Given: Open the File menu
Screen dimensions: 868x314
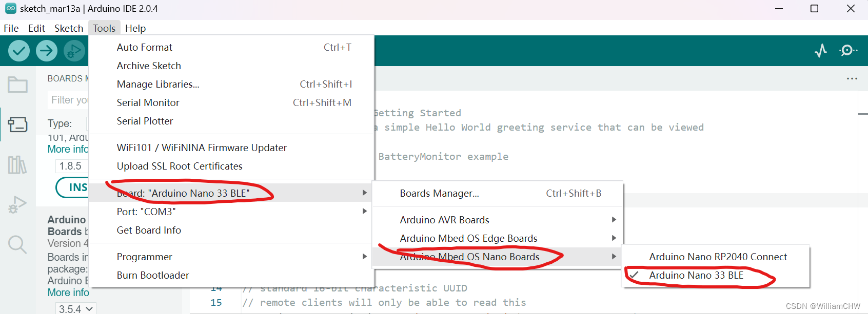Looking at the screenshot, I should click(x=11, y=28).
